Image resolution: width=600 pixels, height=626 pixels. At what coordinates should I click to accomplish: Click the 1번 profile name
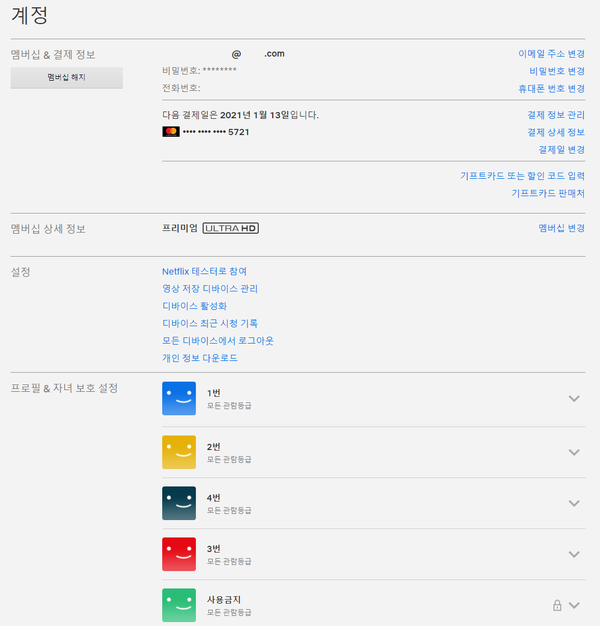(214, 393)
